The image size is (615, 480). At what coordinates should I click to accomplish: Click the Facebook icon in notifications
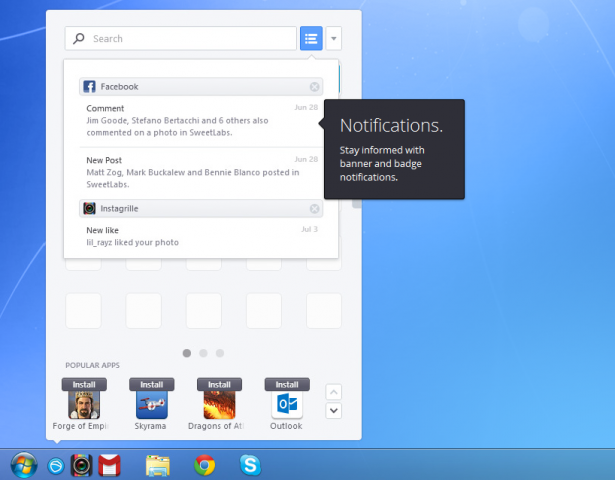pos(89,87)
